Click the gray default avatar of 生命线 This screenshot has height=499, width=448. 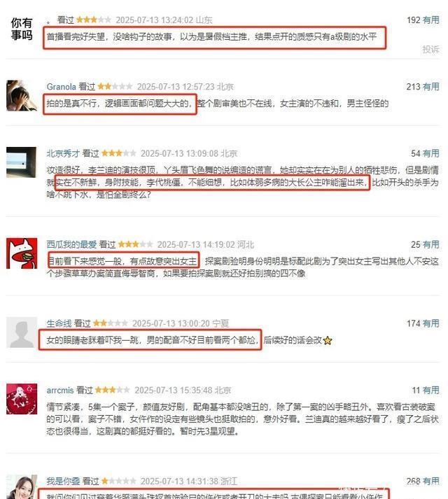pos(22,332)
